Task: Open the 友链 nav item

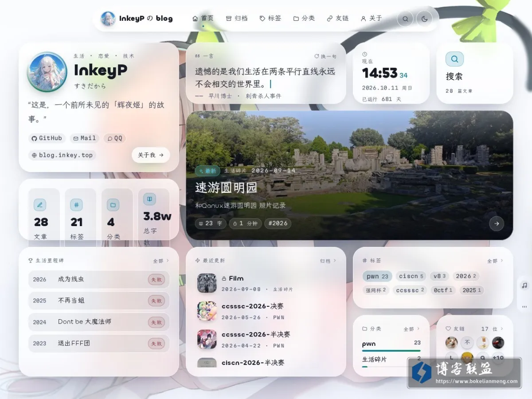Action: [x=338, y=18]
